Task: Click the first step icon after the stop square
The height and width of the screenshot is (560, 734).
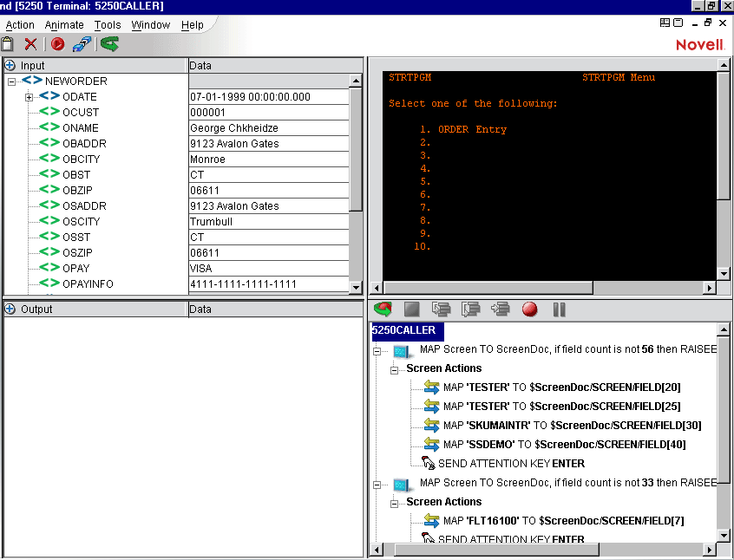Action: click(x=441, y=309)
